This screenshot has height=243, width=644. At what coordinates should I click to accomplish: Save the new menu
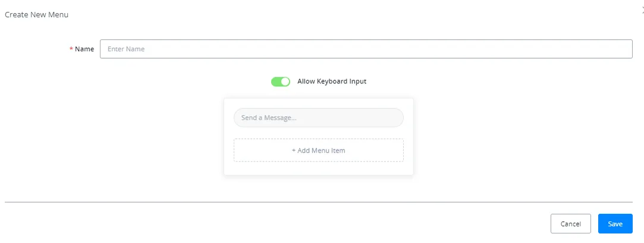click(615, 224)
